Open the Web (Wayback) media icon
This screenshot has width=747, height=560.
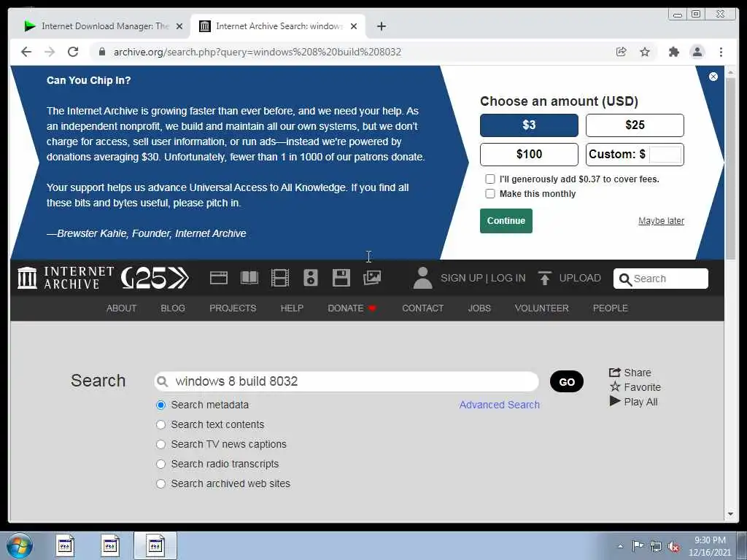coord(219,278)
